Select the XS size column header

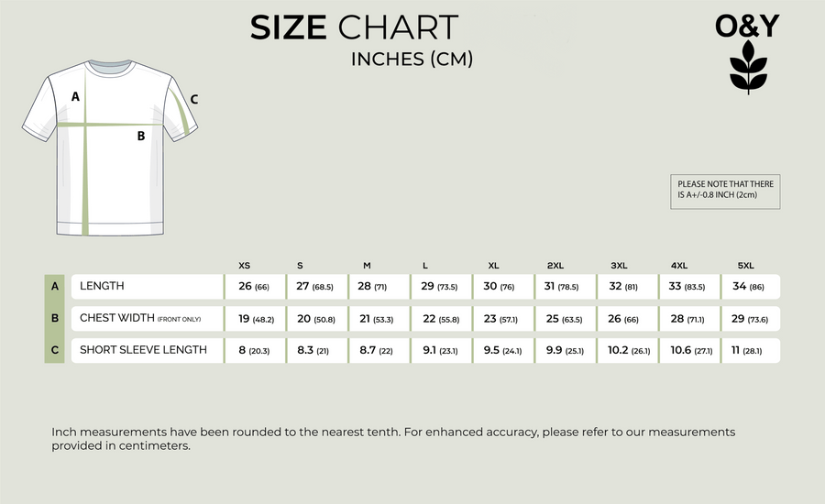point(244,266)
